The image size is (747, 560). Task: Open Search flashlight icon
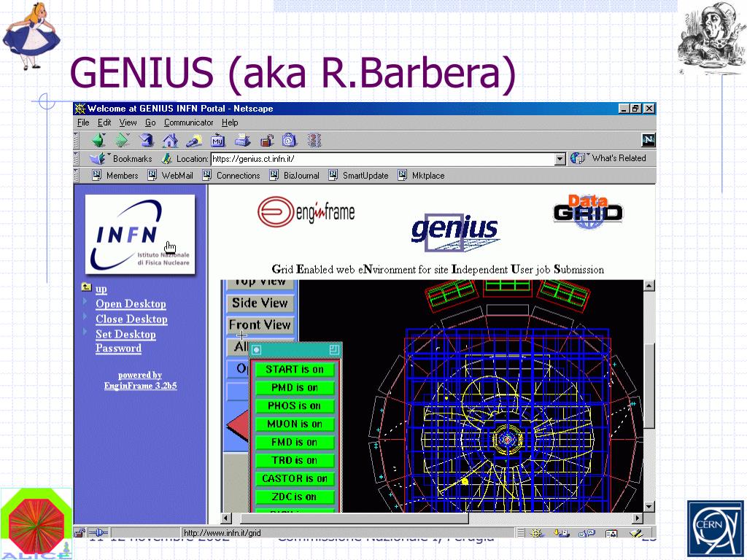pyautogui.click(x=194, y=140)
